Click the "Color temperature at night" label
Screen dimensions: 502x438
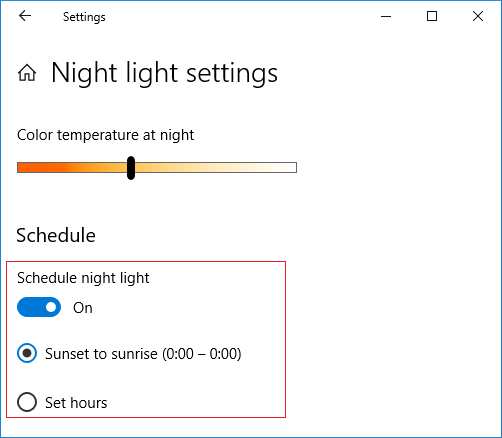(105, 135)
